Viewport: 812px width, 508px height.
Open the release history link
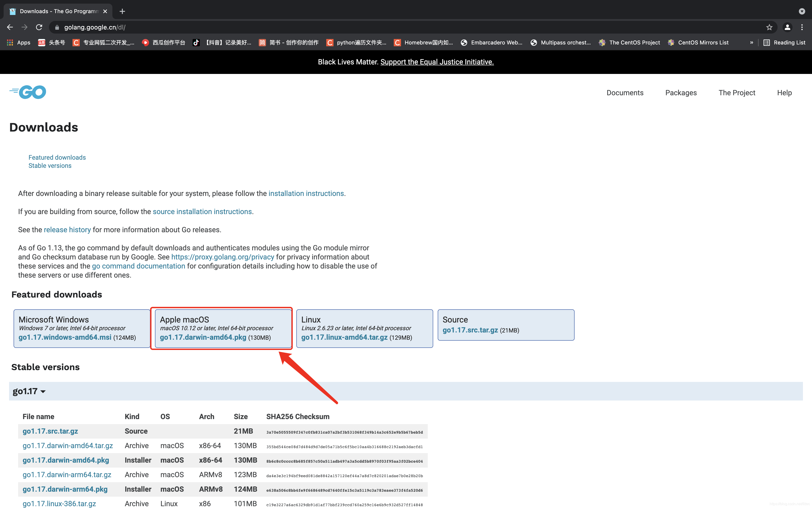(67, 230)
